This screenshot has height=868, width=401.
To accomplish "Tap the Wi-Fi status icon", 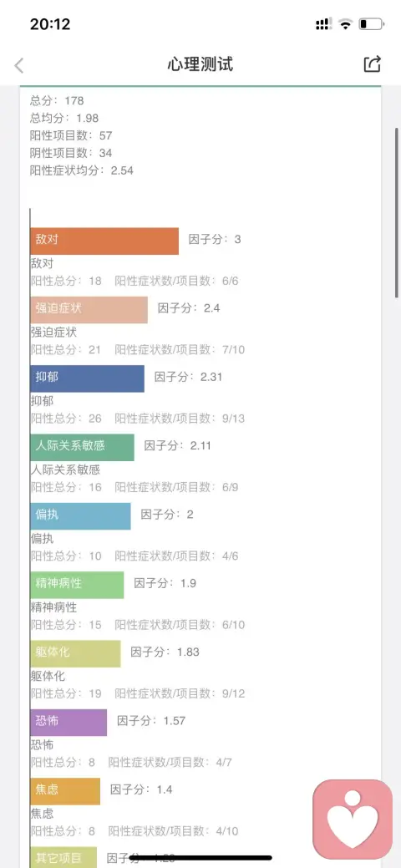I will pyautogui.click(x=346, y=23).
